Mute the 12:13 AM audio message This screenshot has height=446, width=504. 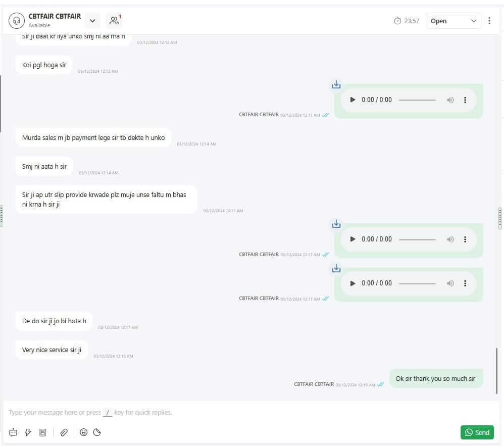coord(450,100)
